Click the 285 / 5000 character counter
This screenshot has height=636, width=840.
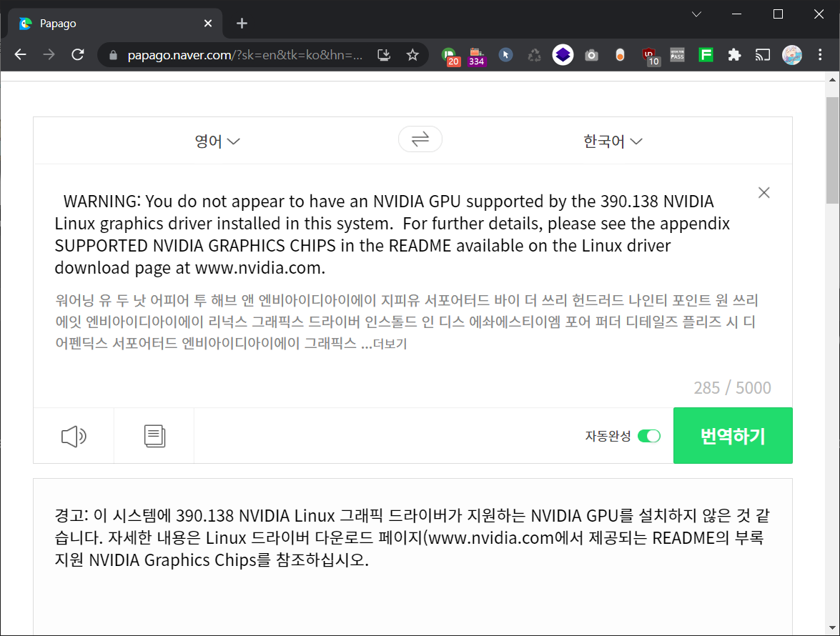click(732, 387)
